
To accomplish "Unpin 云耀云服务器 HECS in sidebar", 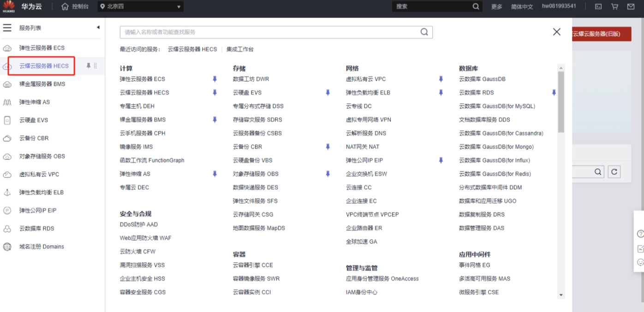I will (89, 66).
